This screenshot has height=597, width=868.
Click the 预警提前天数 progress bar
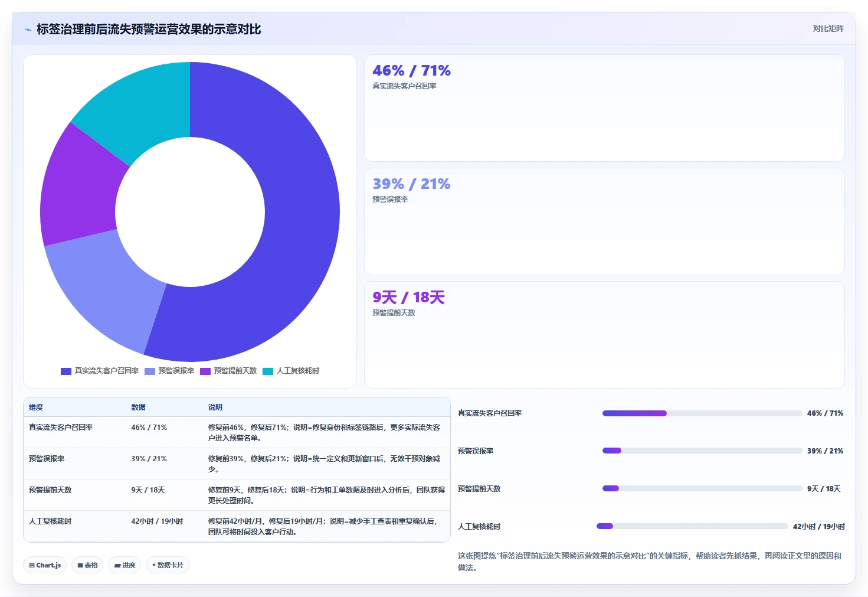(702, 488)
